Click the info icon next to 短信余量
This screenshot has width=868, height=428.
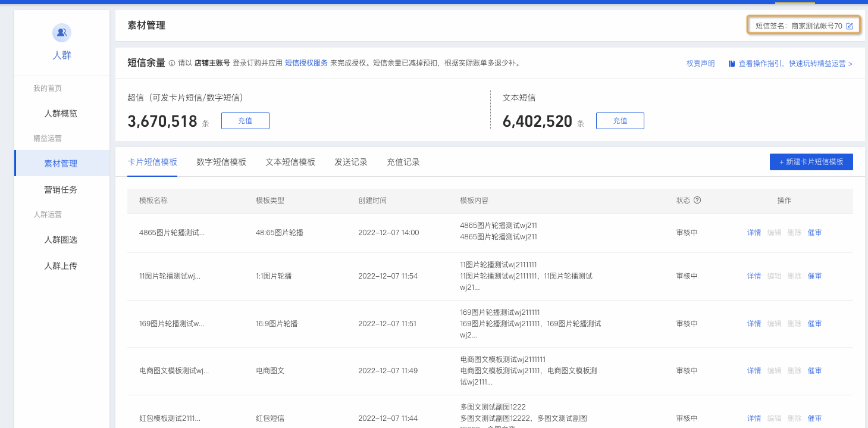[171, 63]
